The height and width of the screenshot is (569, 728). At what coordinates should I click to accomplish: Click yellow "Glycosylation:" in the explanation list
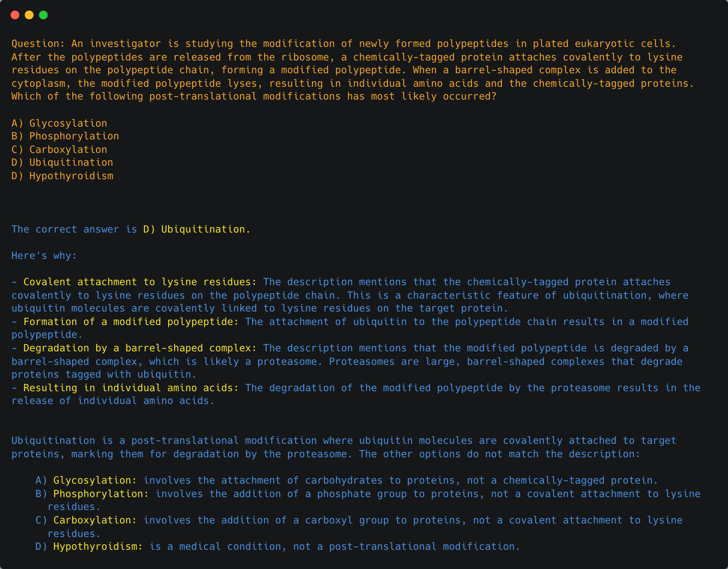click(95, 480)
